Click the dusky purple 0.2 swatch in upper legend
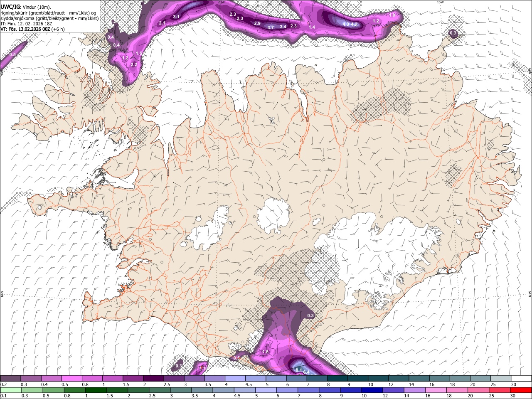The image size is (532, 399). click(x=10, y=378)
